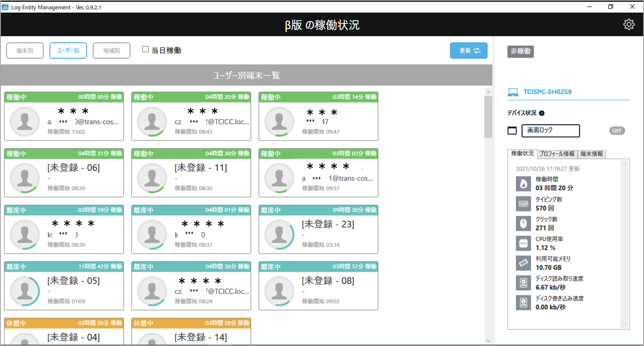Click avatar on the 03時間 59分 稼働 card
Viewport: 644px width, 346px height.
pos(25,235)
